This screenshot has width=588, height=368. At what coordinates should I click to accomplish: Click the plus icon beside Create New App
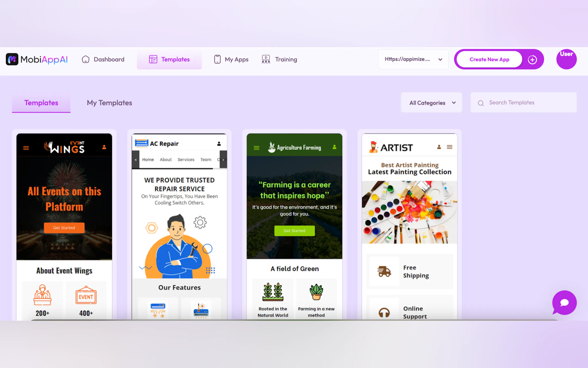pos(532,59)
